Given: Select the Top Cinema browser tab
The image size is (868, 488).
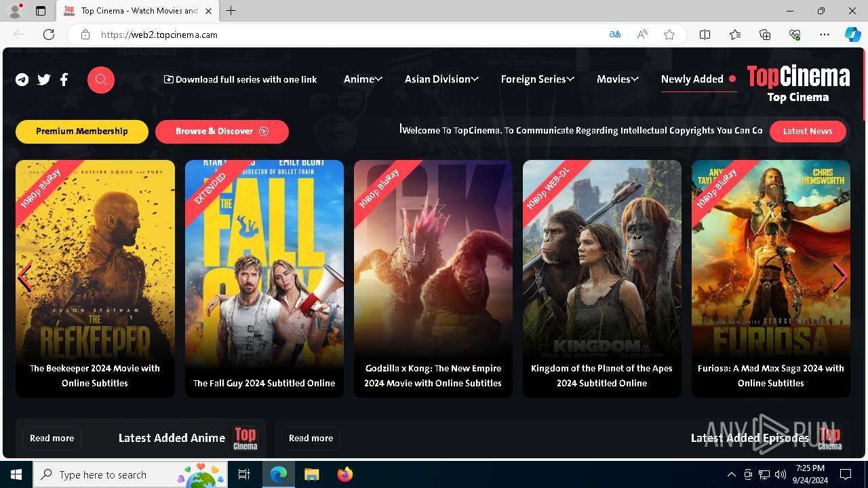Looking at the screenshot, I should tap(138, 11).
